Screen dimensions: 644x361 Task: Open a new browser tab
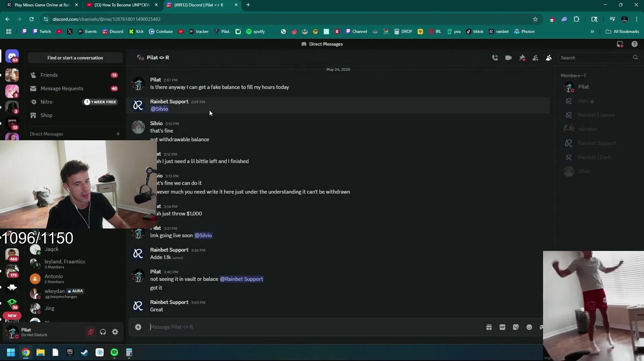(248, 5)
